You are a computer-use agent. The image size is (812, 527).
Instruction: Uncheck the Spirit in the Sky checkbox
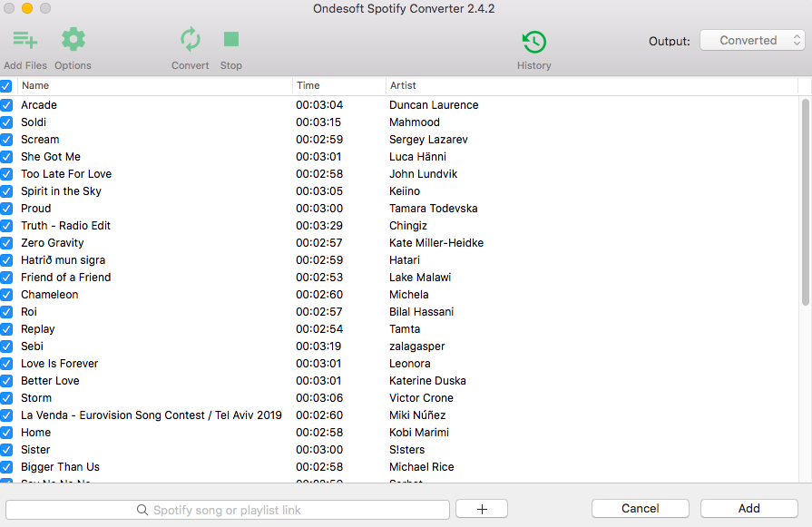point(6,191)
